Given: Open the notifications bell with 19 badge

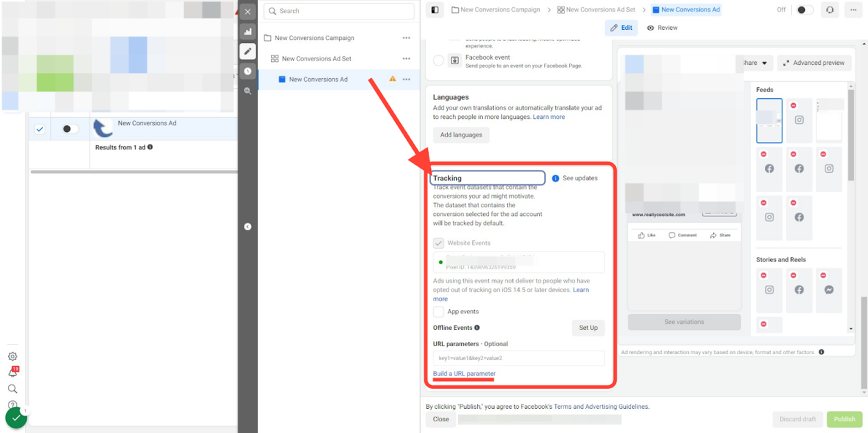Looking at the screenshot, I should pyautogui.click(x=13, y=372).
